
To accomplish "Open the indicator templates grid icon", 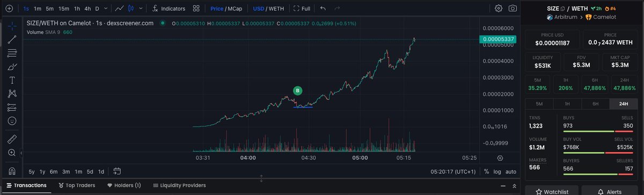I will (x=196, y=9).
